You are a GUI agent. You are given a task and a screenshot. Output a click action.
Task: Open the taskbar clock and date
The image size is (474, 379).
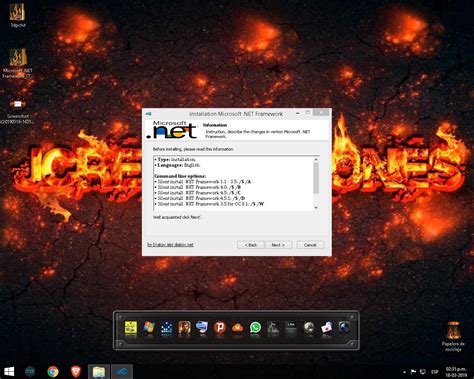tap(456, 372)
